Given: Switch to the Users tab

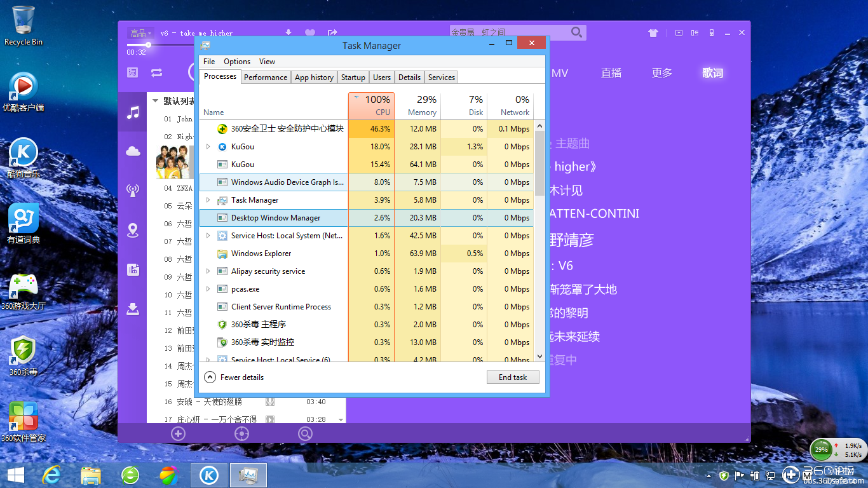Looking at the screenshot, I should tap(382, 77).
